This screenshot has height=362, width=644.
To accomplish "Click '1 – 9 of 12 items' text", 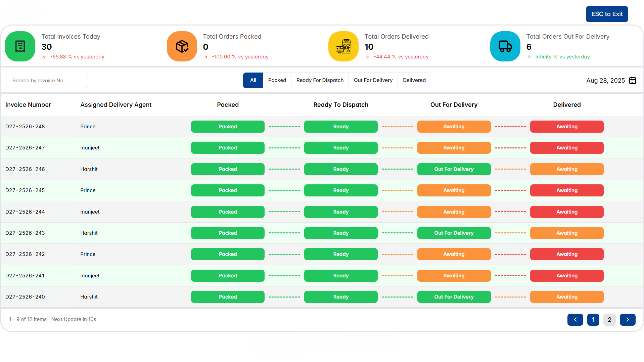I will click(28, 319).
